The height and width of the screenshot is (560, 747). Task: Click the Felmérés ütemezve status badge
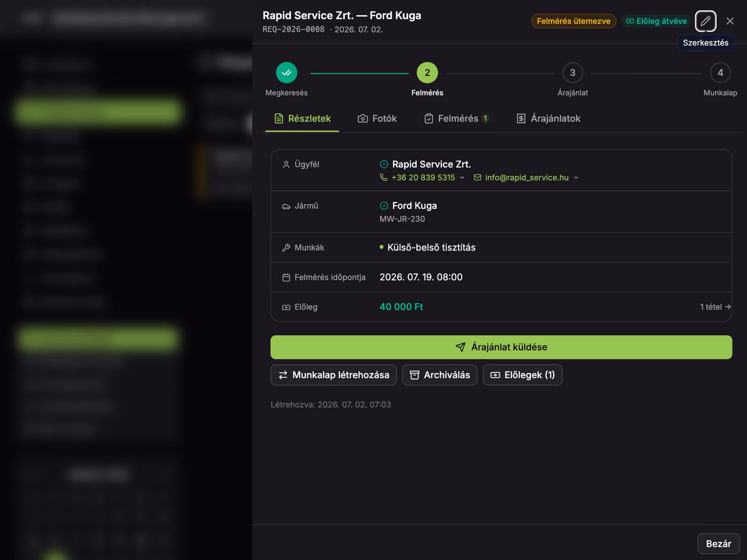point(573,21)
